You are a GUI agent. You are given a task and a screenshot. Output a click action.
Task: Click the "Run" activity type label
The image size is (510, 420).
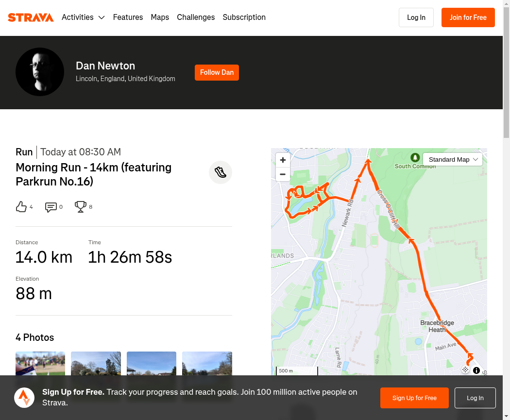coord(24,152)
